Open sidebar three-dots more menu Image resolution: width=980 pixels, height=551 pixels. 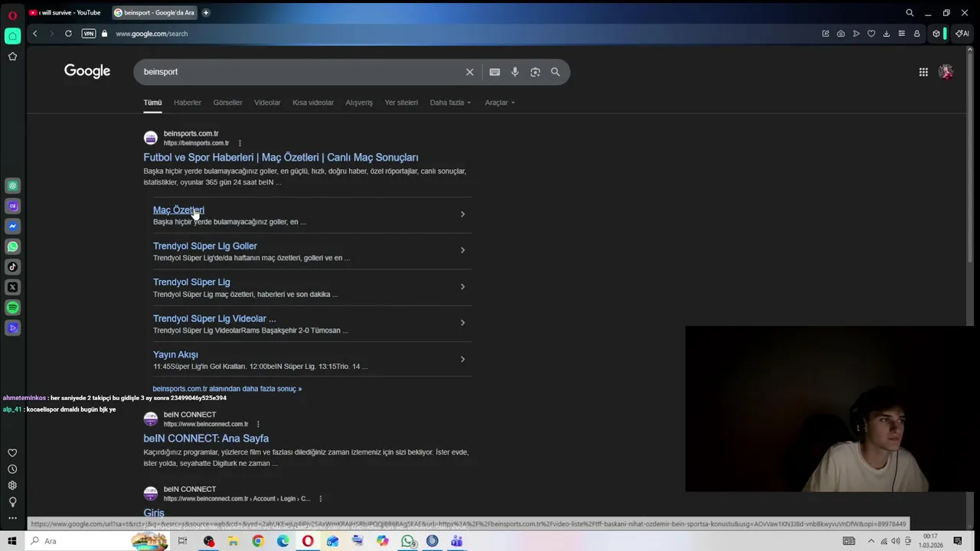pyautogui.click(x=12, y=518)
